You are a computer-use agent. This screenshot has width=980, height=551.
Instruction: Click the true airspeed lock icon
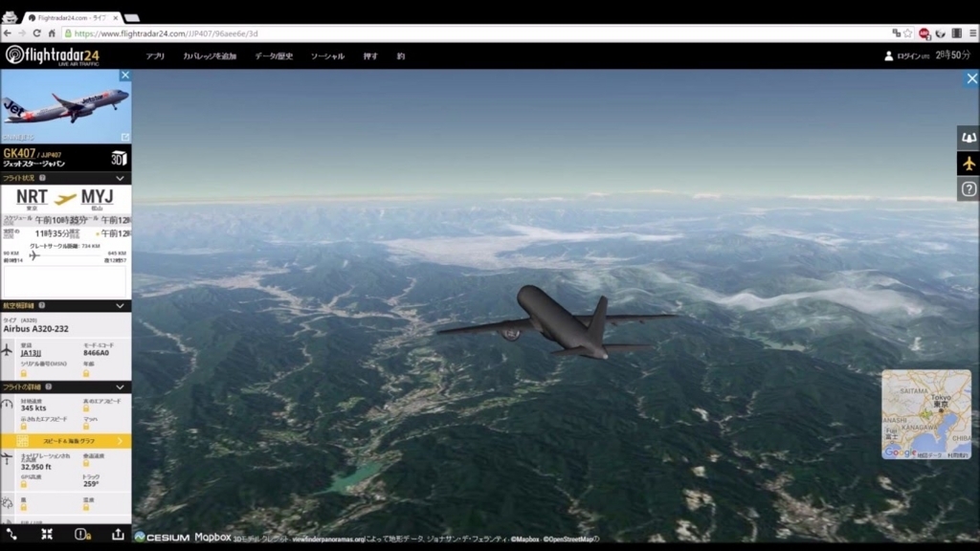(86, 409)
